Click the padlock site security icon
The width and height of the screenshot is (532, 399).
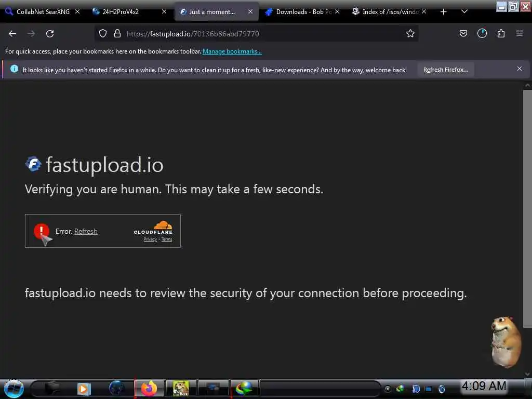[x=117, y=33]
